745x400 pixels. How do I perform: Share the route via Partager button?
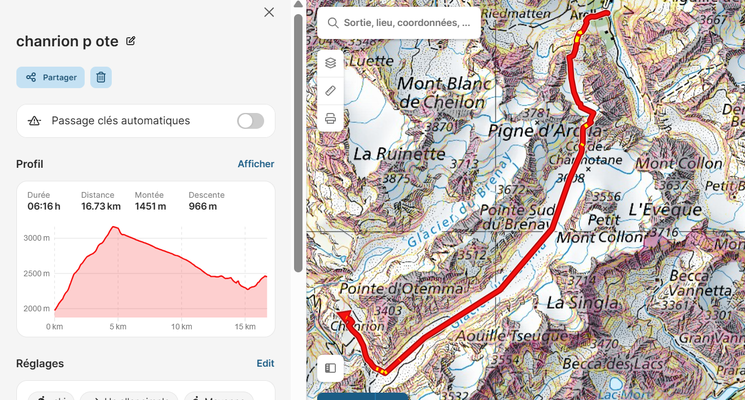(50, 77)
